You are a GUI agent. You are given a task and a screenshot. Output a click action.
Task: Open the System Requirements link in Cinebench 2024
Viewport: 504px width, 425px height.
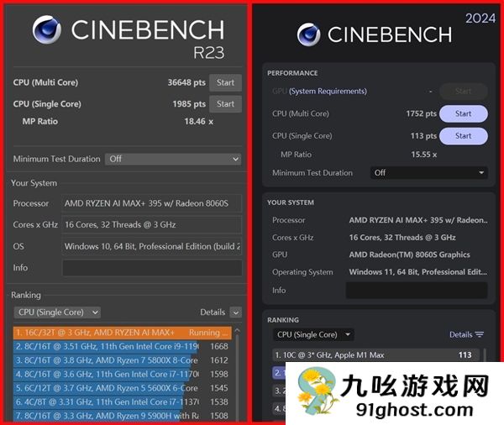(328, 92)
